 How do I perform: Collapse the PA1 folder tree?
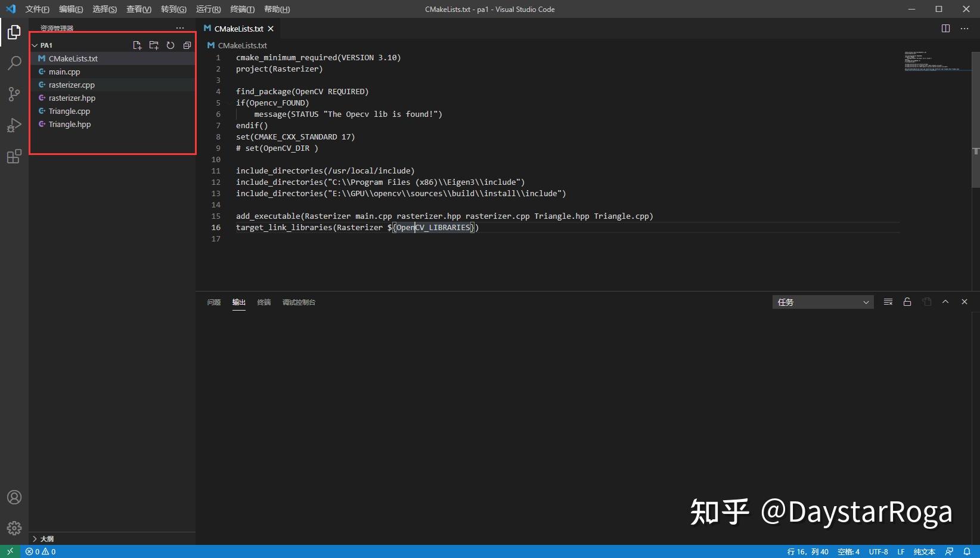coord(35,45)
